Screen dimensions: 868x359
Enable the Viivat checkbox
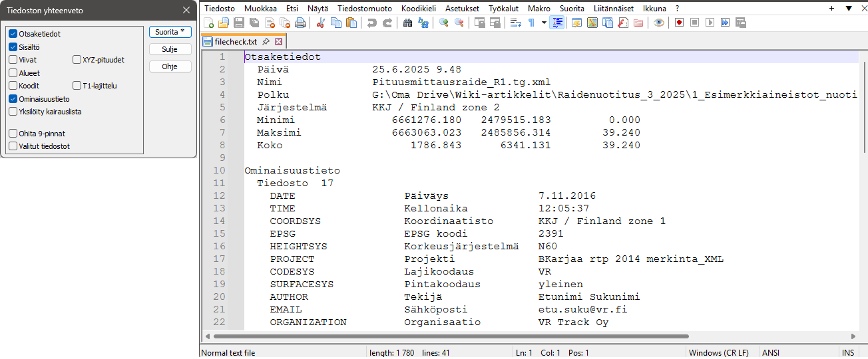tap(13, 60)
